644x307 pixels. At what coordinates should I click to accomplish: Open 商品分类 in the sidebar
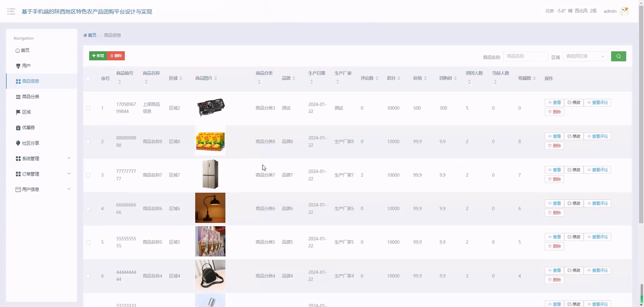click(x=42, y=97)
